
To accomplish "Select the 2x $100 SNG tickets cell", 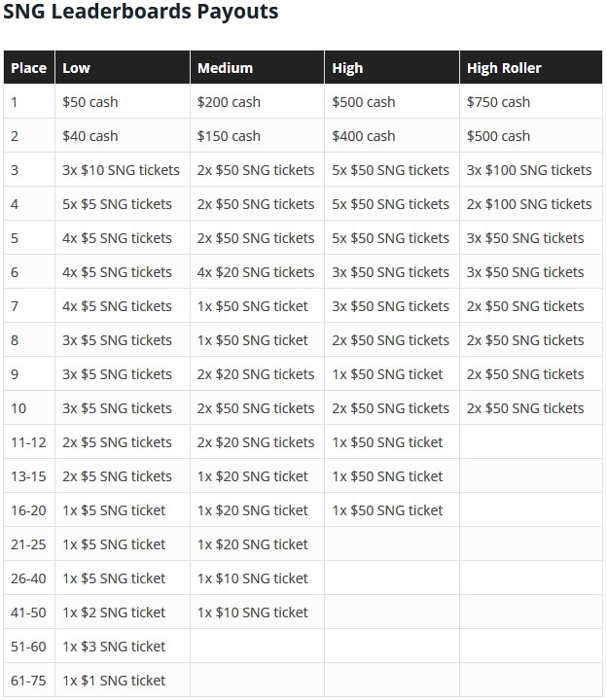I will [x=531, y=204].
